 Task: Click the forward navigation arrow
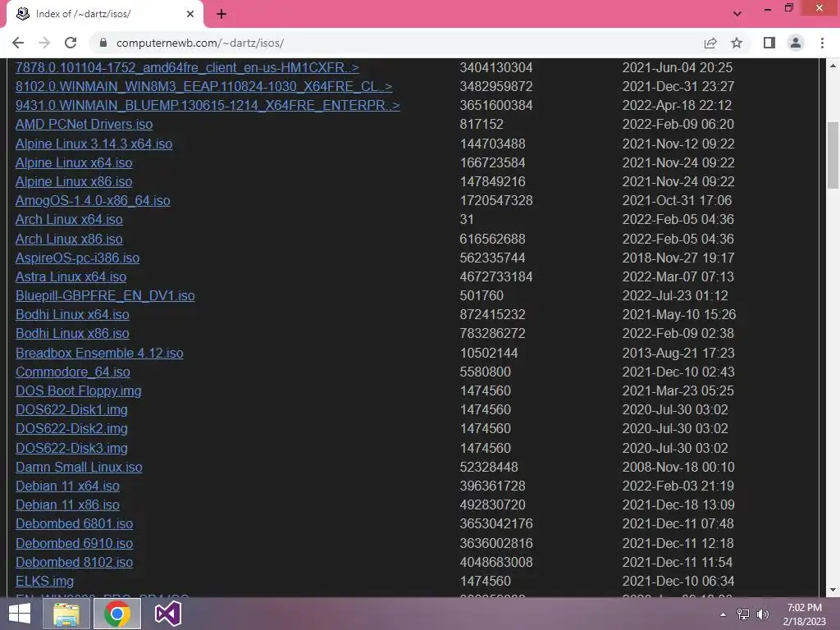click(44, 43)
